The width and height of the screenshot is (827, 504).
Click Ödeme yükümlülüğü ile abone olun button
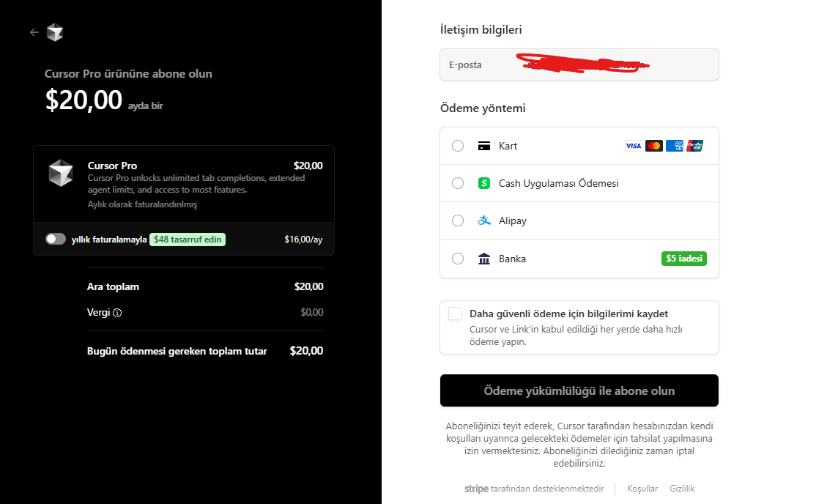click(579, 390)
